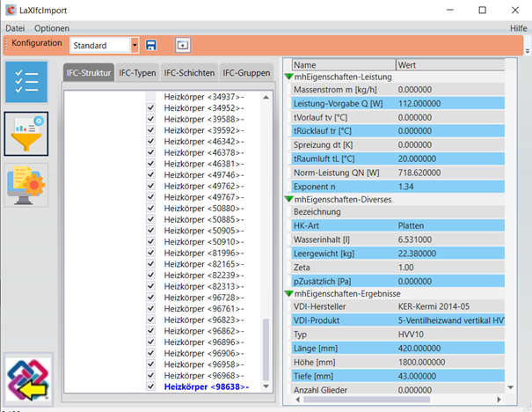Screen dimensions: 532x412
Task: Click the properties panel scroll down arrow
Action: (510, 387)
